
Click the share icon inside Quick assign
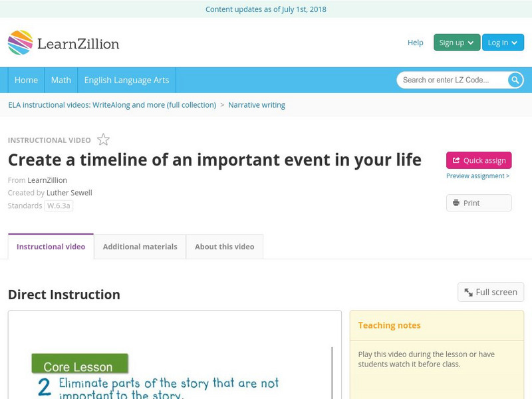(x=456, y=158)
